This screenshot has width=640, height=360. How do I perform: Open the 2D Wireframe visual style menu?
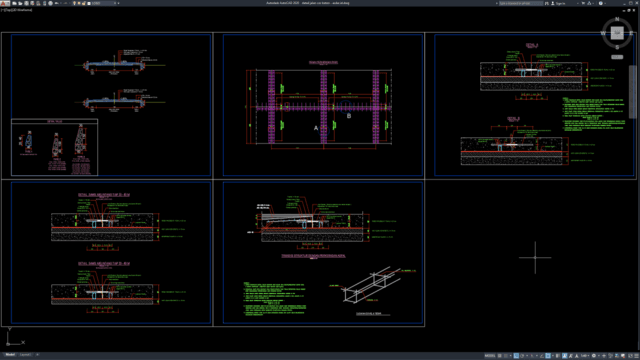(22, 10)
